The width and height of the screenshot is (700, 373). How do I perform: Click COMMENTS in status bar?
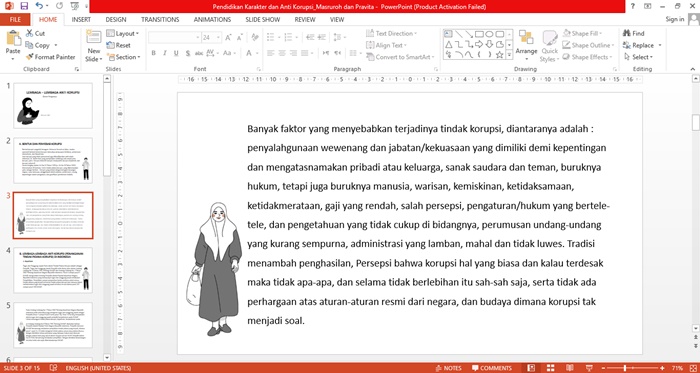click(x=492, y=368)
